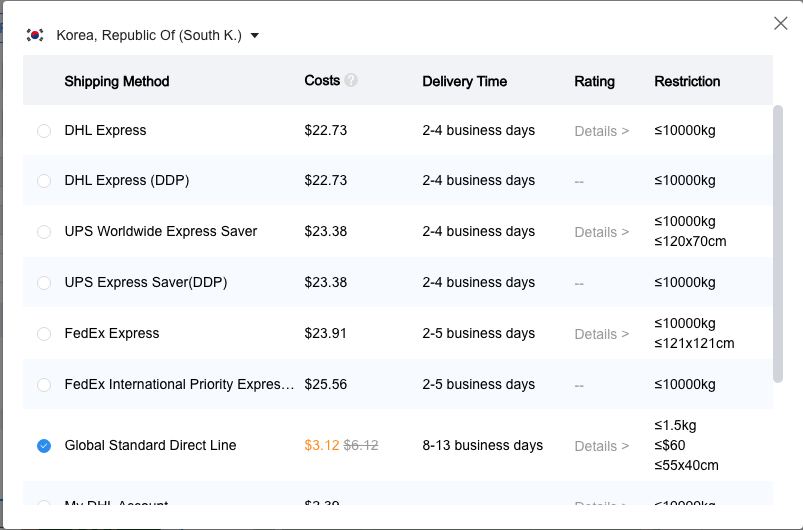This screenshot has width=803, height=530.
Task: Click the checked Global Standard Direct Line radio
Action: (x=44, y=446)
